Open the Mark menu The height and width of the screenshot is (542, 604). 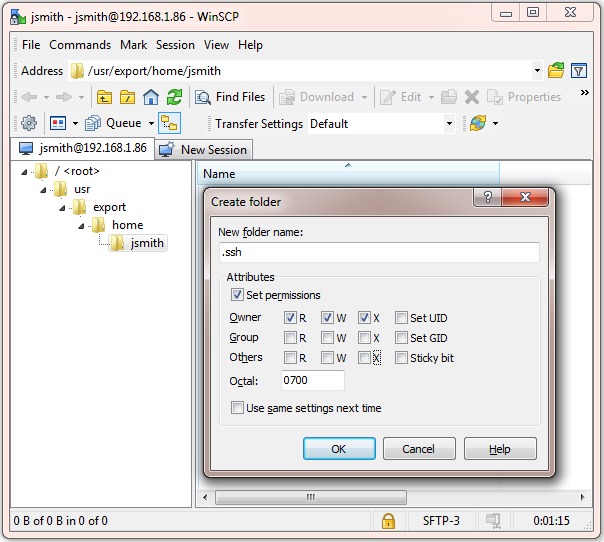(133, 45)
